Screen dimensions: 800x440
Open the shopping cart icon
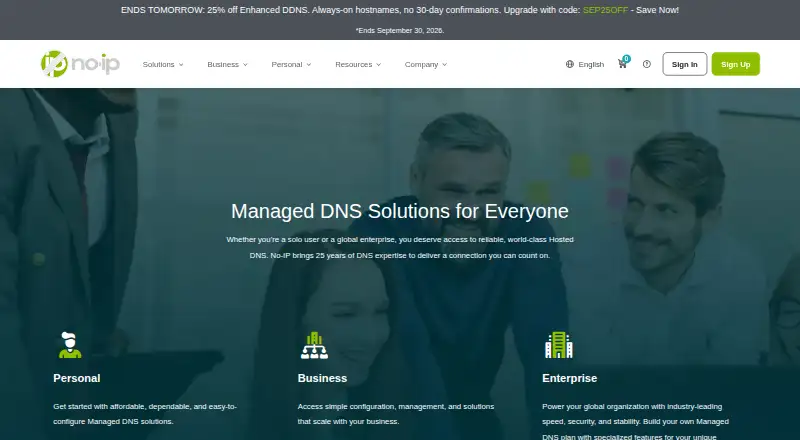click(622, 64)
